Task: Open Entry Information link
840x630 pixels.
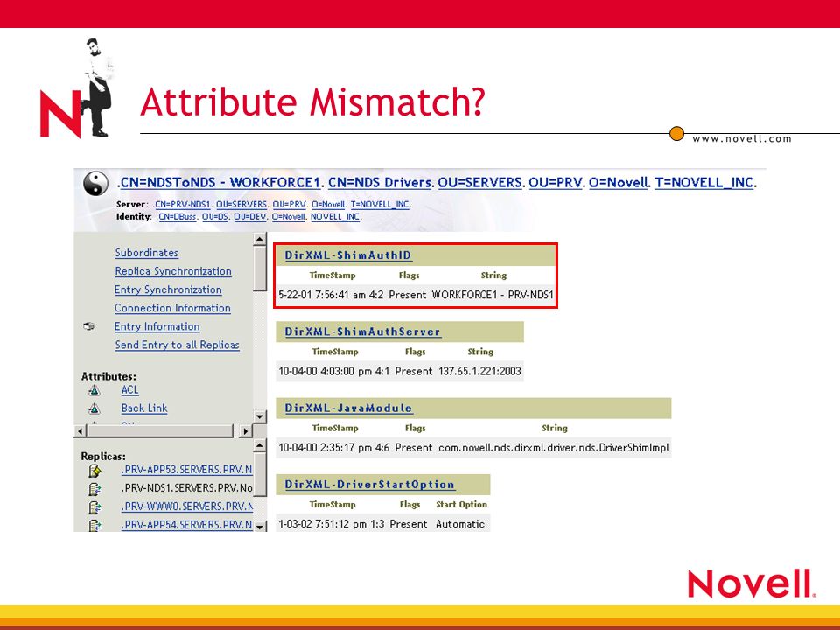Action: (x=157, y=326)
